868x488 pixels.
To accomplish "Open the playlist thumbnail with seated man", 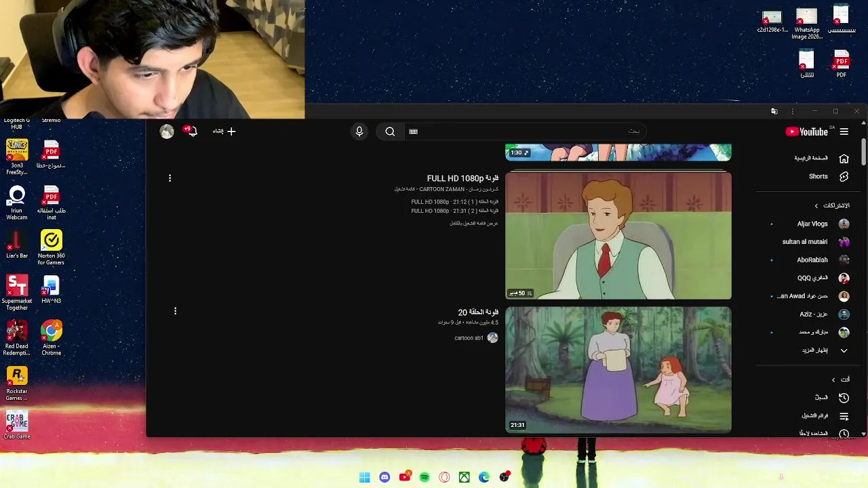I will pyautogui.click(x=618, y=235).
